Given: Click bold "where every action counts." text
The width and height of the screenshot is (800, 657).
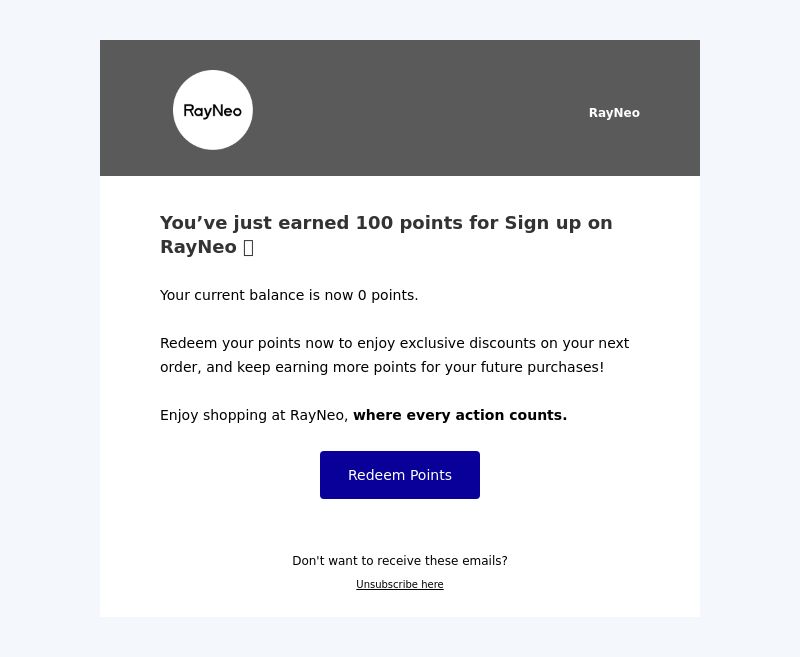Looking at the screenshot, I should tap(460, 415).
